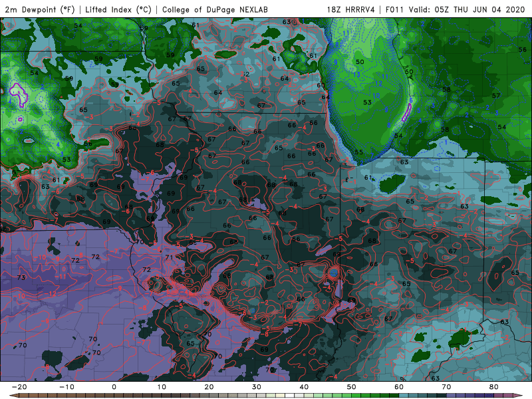The width and height of the screenshot is (532, 399).
Task: Click the -20 label on the color scale
Action: coord(19,387)
